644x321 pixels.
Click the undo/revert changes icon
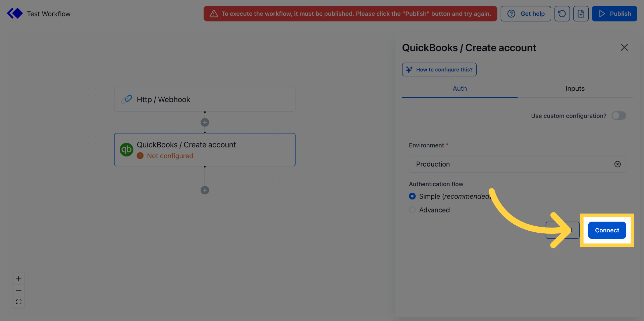pyautogui.click(x=562, y=13)
